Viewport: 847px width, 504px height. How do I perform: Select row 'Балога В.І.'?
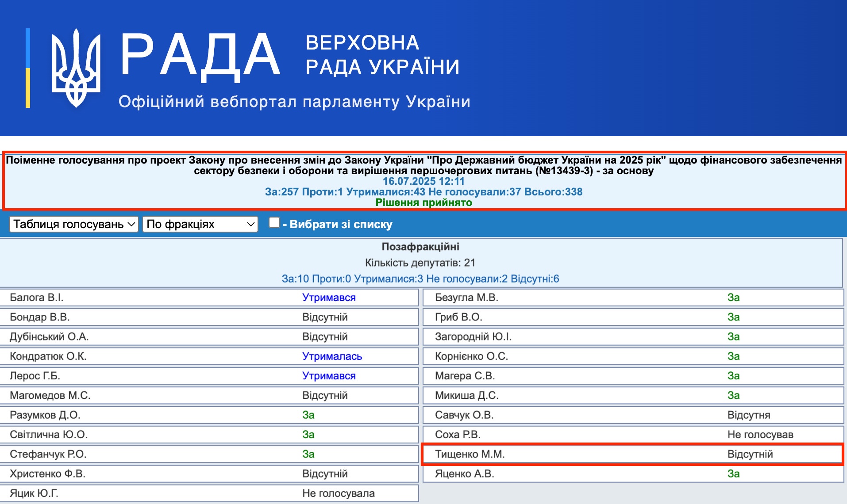point(209,298)
